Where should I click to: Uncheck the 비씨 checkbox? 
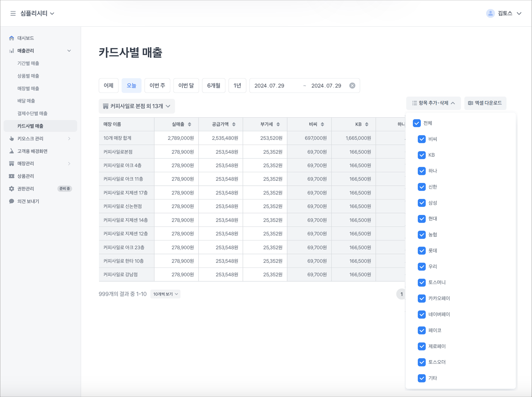point(422,139)
